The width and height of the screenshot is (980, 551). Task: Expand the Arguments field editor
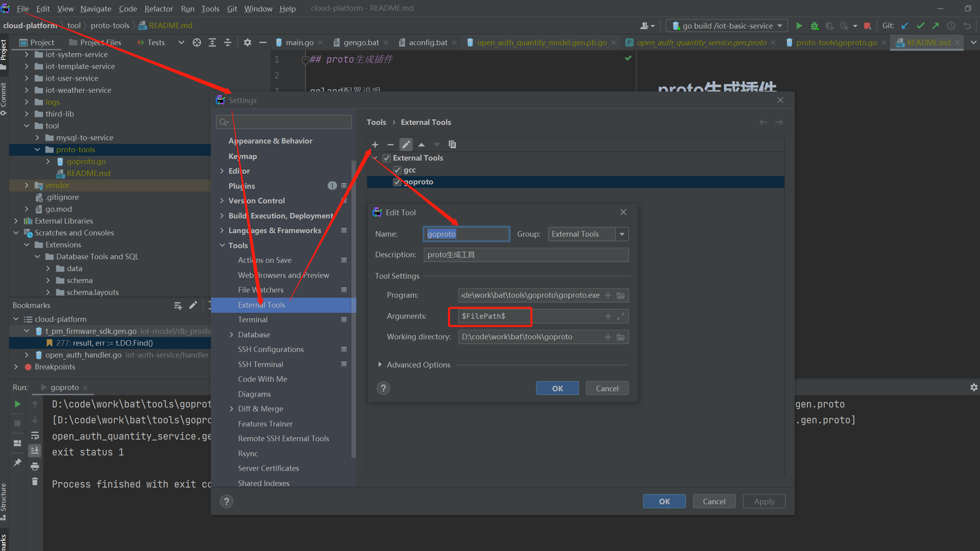click(x=621, y=316)
